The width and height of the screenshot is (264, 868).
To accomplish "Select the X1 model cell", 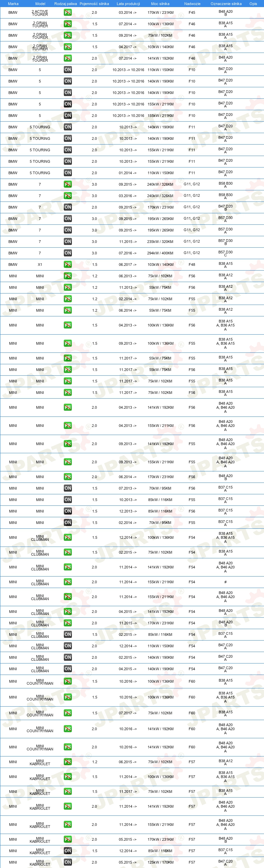I will pyautogui.click(x=40, y=265).
